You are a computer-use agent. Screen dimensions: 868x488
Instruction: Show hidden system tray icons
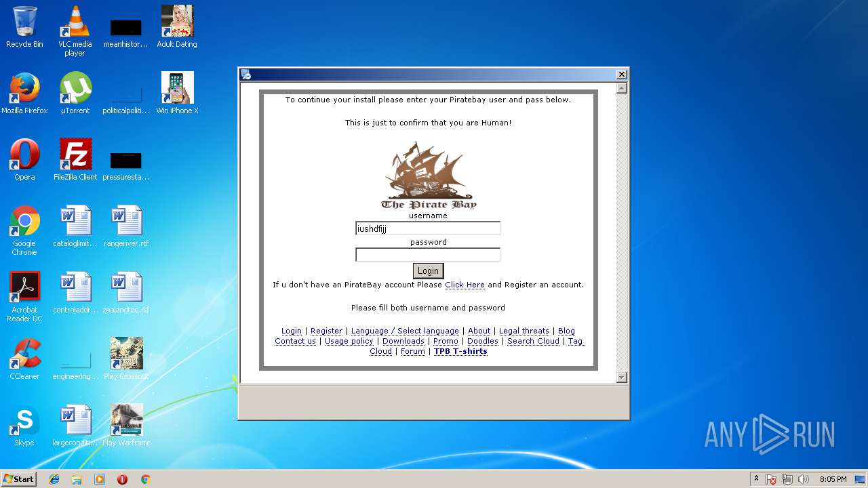[x=756, y=479]
